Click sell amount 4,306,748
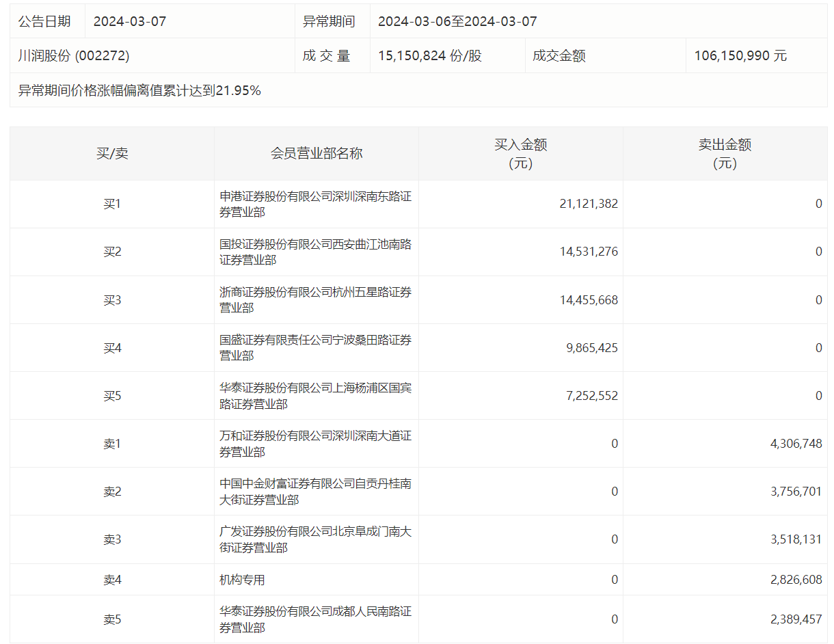 click(x=796, y=444)
